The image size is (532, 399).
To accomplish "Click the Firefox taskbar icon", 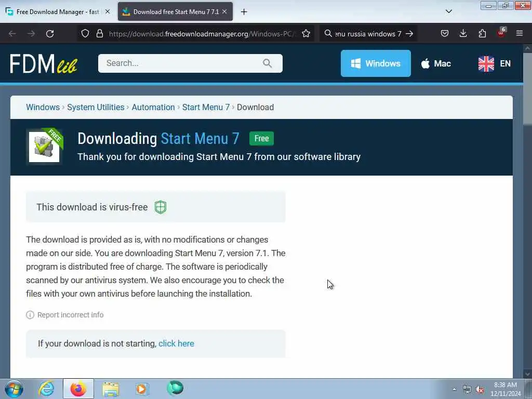I will pyautogui.click(x=78, y=389).
